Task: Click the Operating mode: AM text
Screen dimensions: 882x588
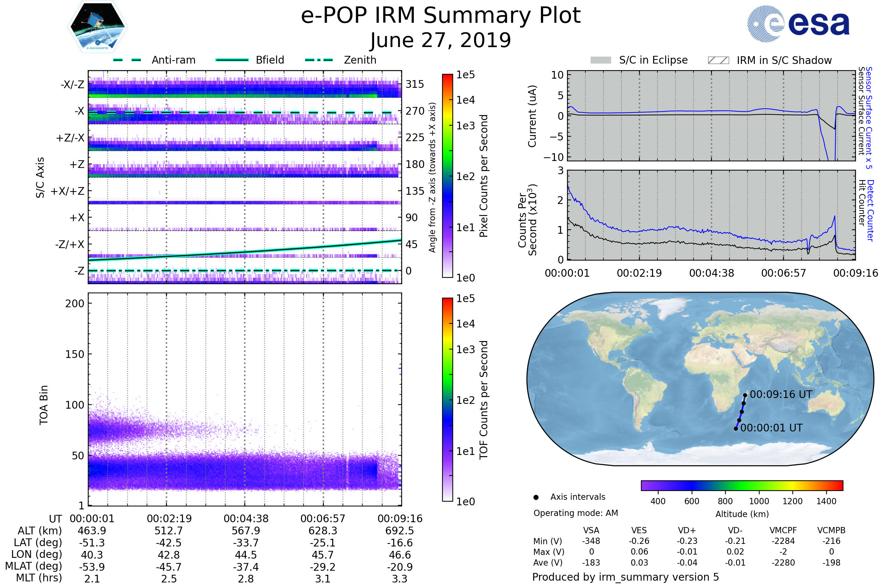Action: [576, 513]
